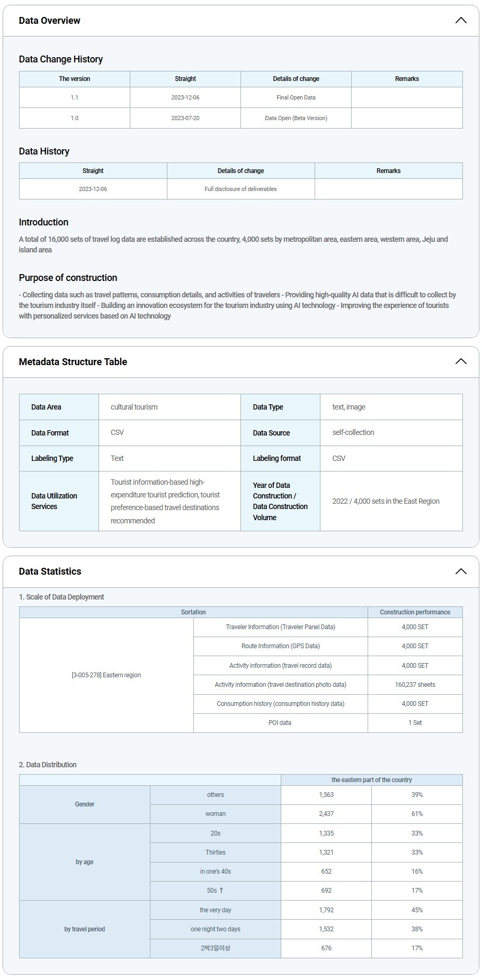Click the '[3-005-278] Eastern region' cell
This screenshot has width=482, height=980.
[x=106, y=675]
